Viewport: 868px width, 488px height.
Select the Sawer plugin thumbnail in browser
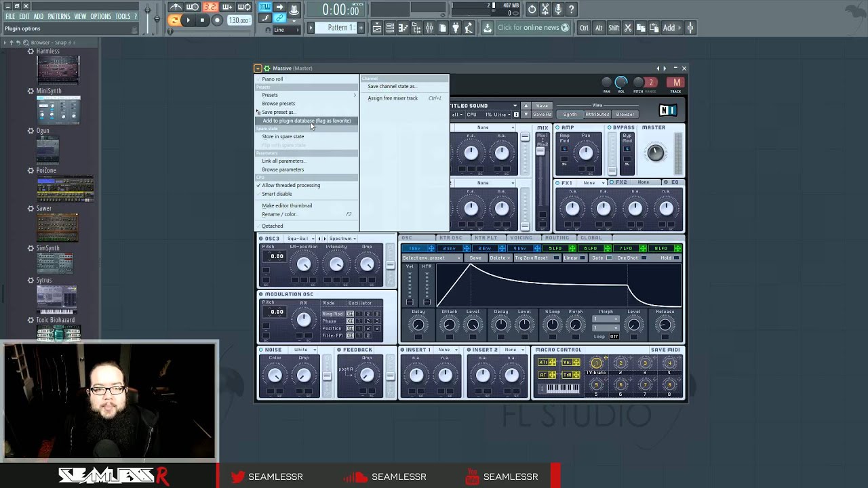(x=57, y=228)
